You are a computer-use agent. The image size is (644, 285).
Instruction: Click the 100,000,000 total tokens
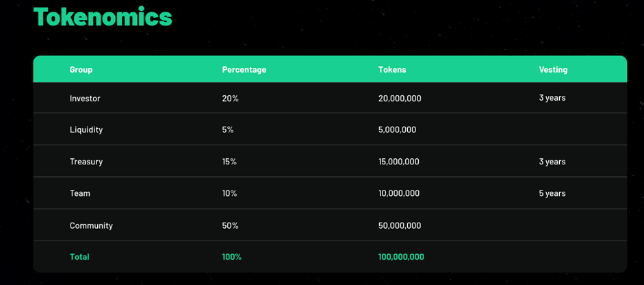(401, 257)
